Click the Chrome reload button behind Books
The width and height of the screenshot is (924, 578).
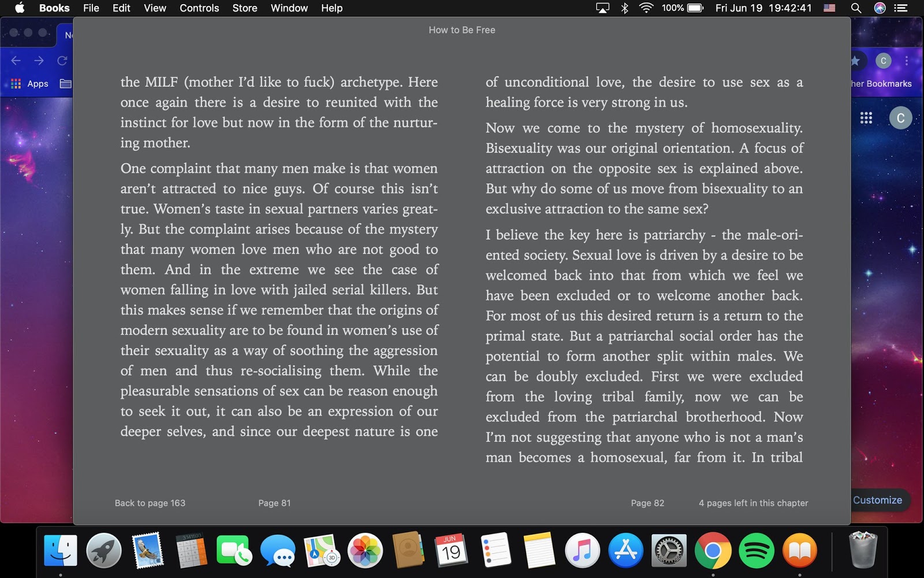click(x=62, y=61)
